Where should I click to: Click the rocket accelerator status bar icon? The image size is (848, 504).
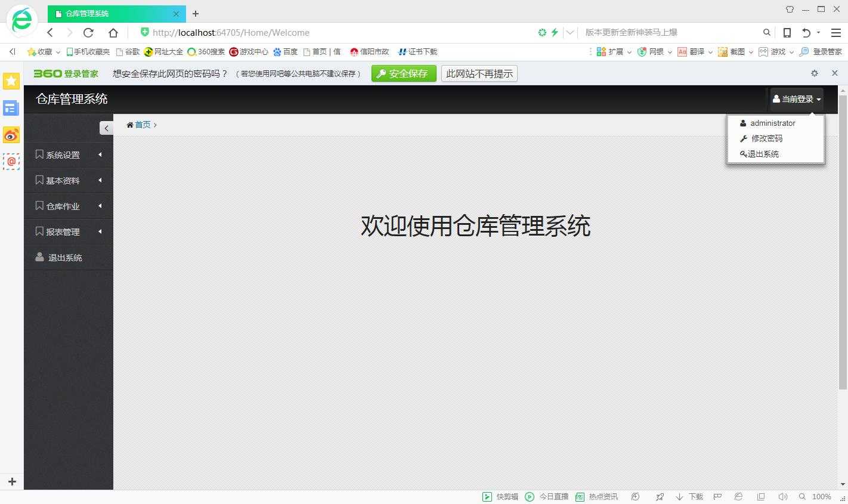[x=660, y=497]
